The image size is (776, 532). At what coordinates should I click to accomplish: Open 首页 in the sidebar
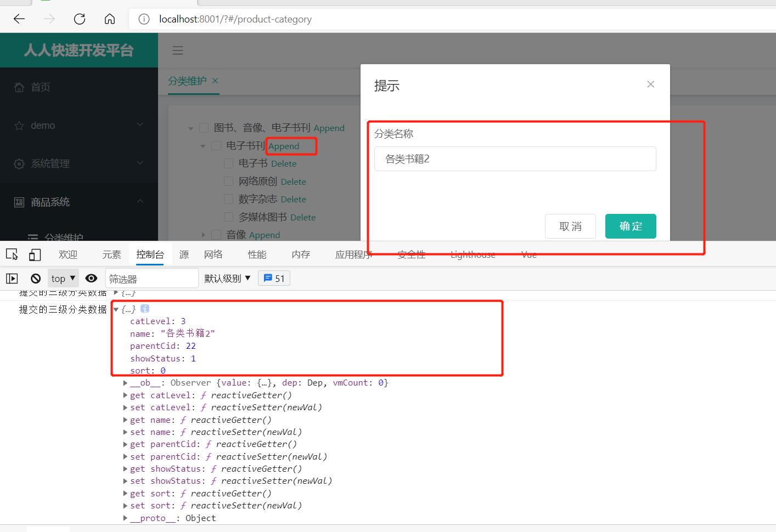pyautogui.click(x=40, y=87)
